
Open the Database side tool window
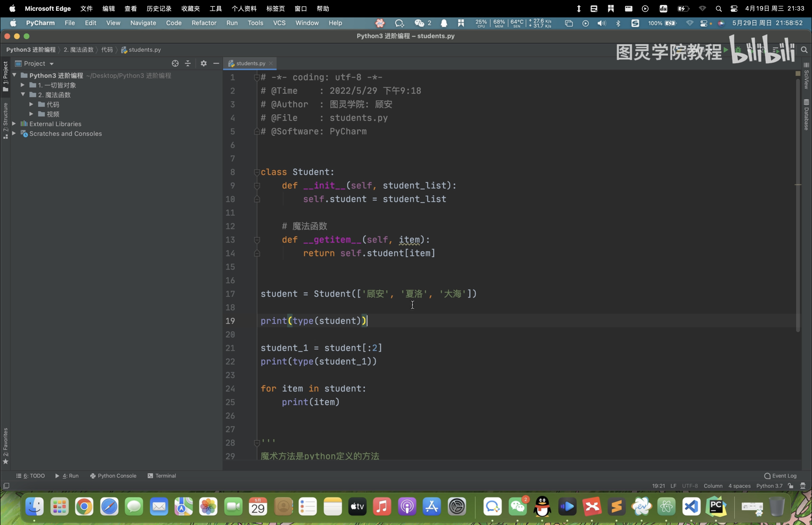click(x=806, y=114)
